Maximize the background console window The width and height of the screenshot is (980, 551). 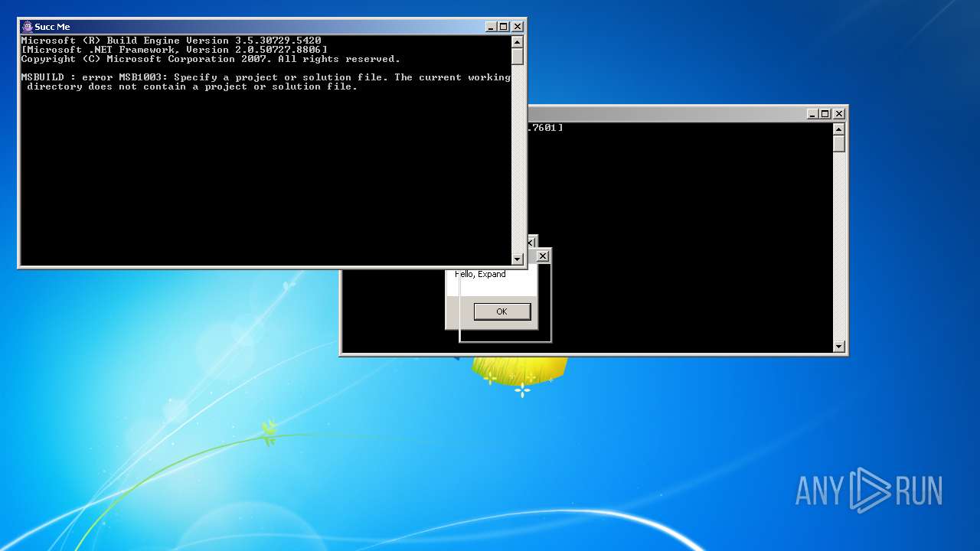point(825,114)
